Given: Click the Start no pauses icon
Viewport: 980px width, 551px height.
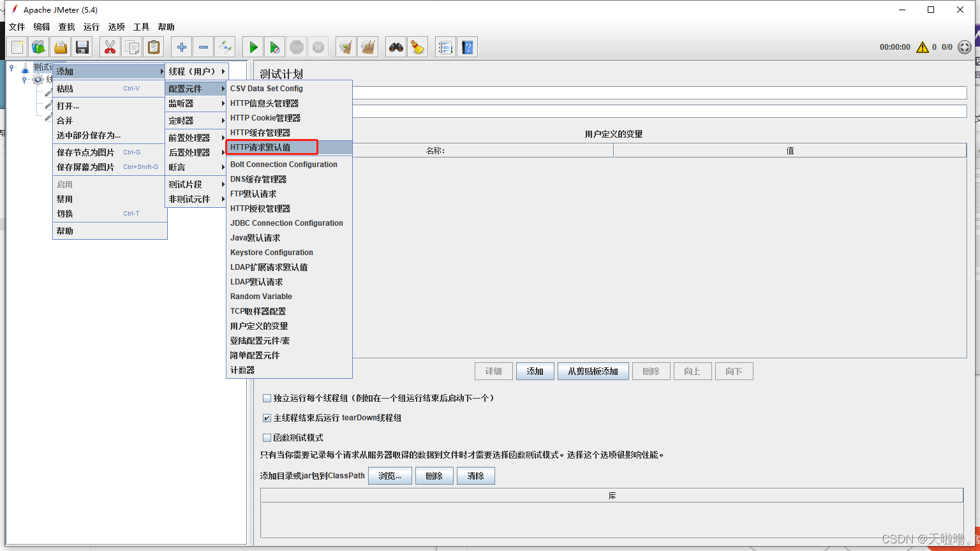Looking at the screenshot, I should (x=275, y=47).
